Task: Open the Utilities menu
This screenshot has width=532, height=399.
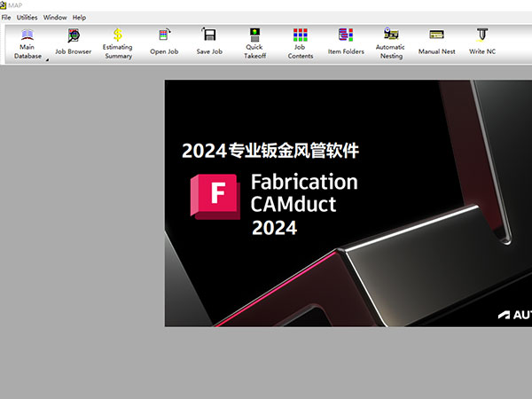Action: pos(27,18)
